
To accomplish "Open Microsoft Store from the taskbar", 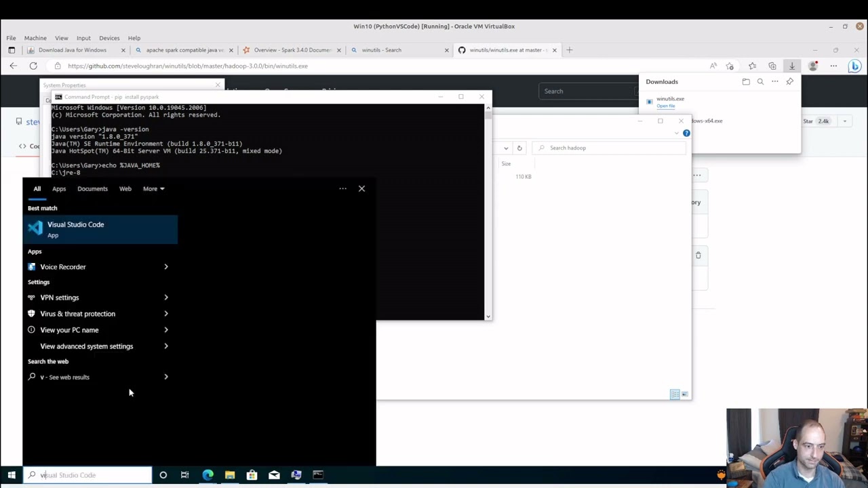I will tap(252, 475).
